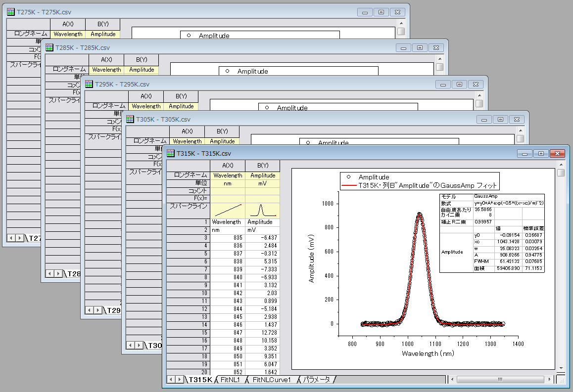Viewport: 573px width, 392px height.
Task: Select column header B(Y) in T315K
Action: [262, 166]
